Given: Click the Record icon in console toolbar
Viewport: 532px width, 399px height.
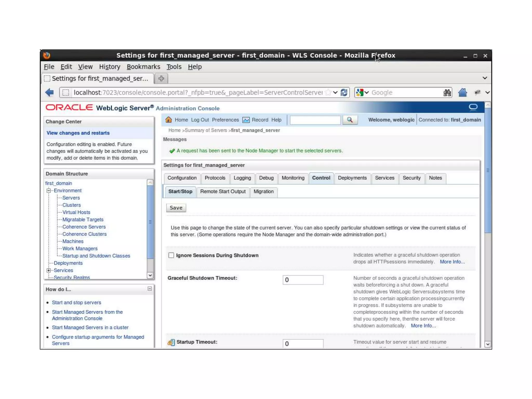Looking at the screenshot, I should [246, 120].
